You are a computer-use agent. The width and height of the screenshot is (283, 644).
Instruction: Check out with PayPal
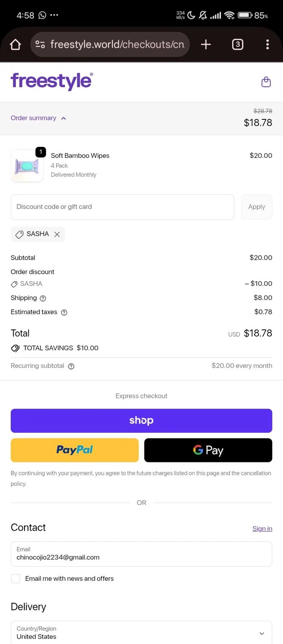(x=75, y=450)
